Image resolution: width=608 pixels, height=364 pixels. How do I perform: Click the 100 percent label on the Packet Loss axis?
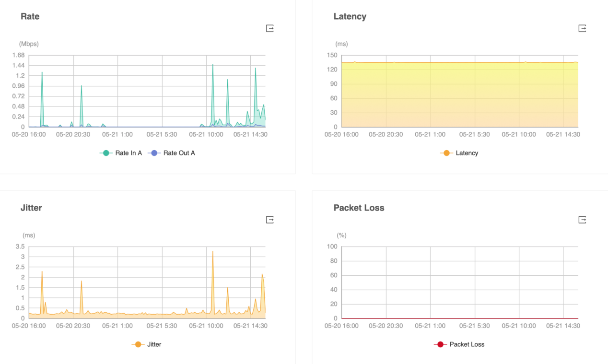point(332,247)
